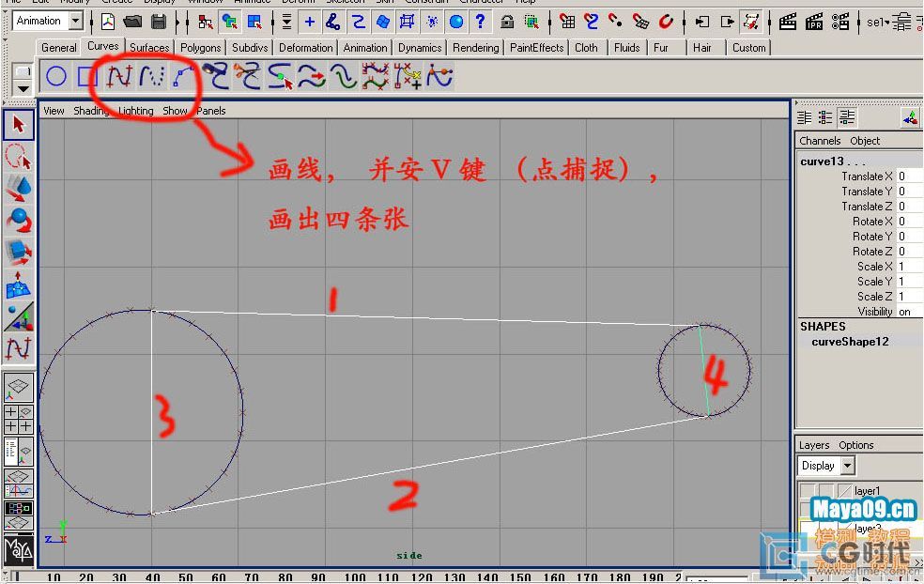Activate the Select tool arrow
This screenshot has width=924, height=584.
pyautogui.click(x=18, y=125)
